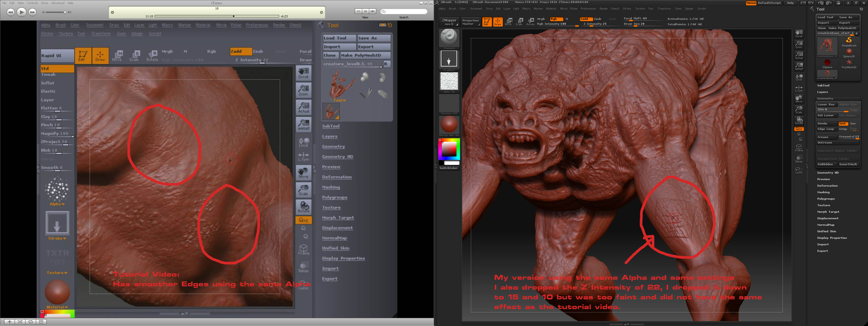Open the iTunes Controls menu

click(x=32, y=3)
